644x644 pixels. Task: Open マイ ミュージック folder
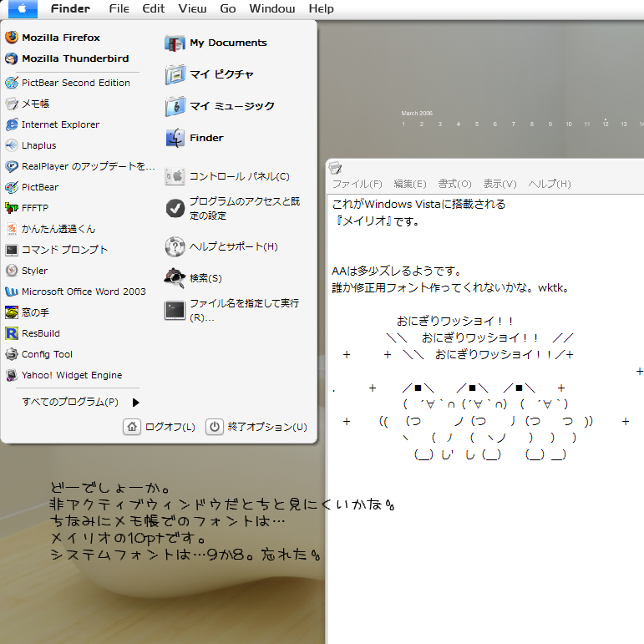(x=220, y=106)
